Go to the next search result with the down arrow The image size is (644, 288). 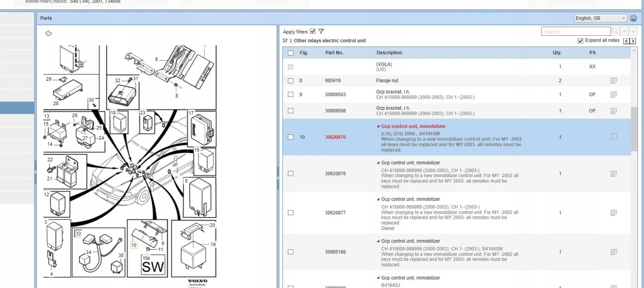pyautogui.click(x=633, y=31)
